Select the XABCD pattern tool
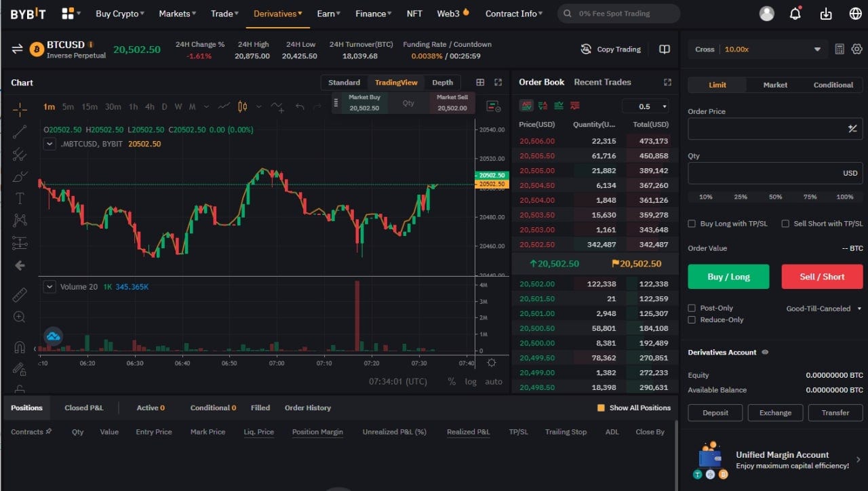The height and width of the screenshot is (491, 868). 20,220
